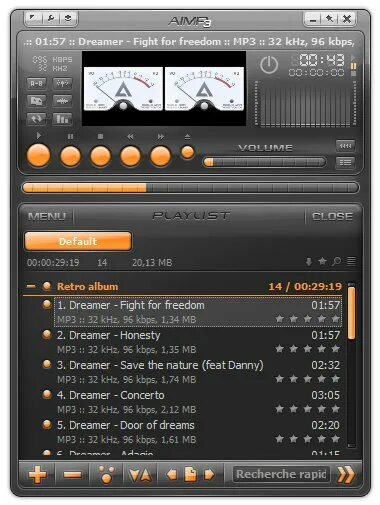The width and height of the screenshot is (380, 505).
Task: Open sorting options arrows icon
Action: (140, 474)
